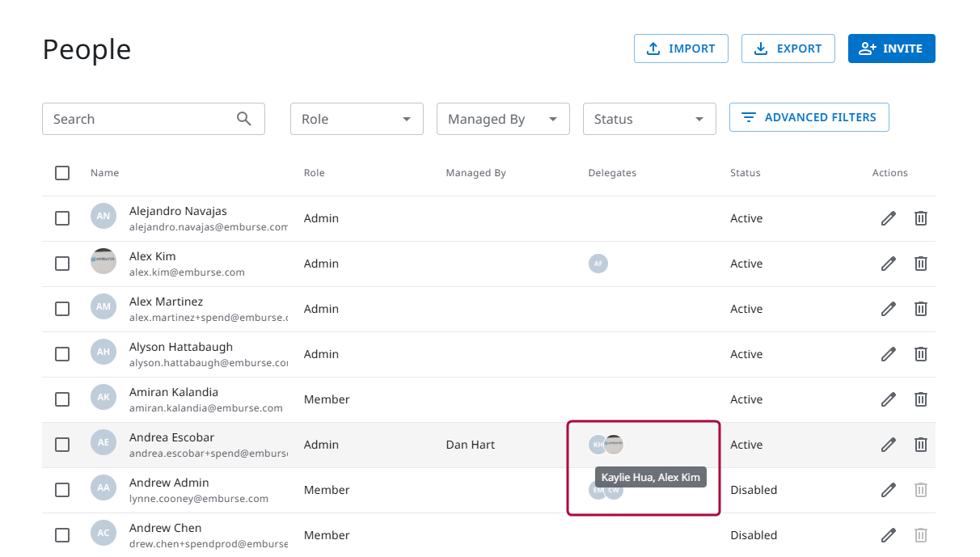This screenshot has height=557, width=980.
Task: Click Andrea Escobar's KH delegate avatar
Action: coord(598,444)
